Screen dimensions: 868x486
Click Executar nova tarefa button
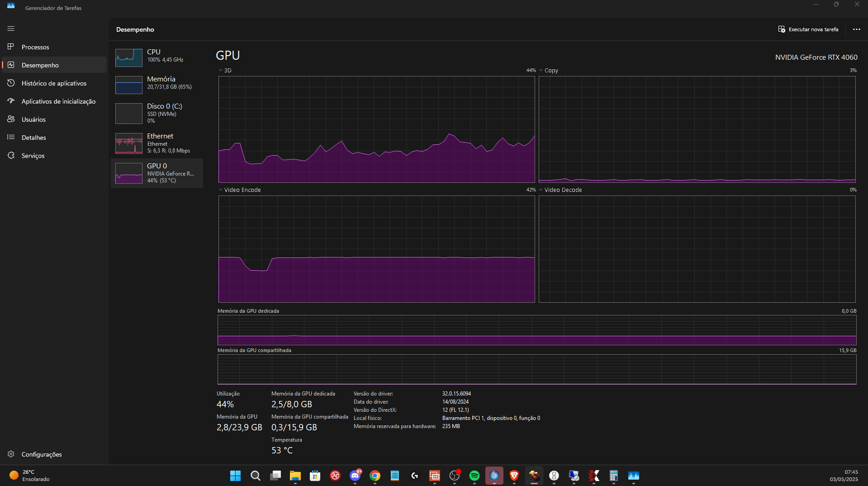coord(808,29)
